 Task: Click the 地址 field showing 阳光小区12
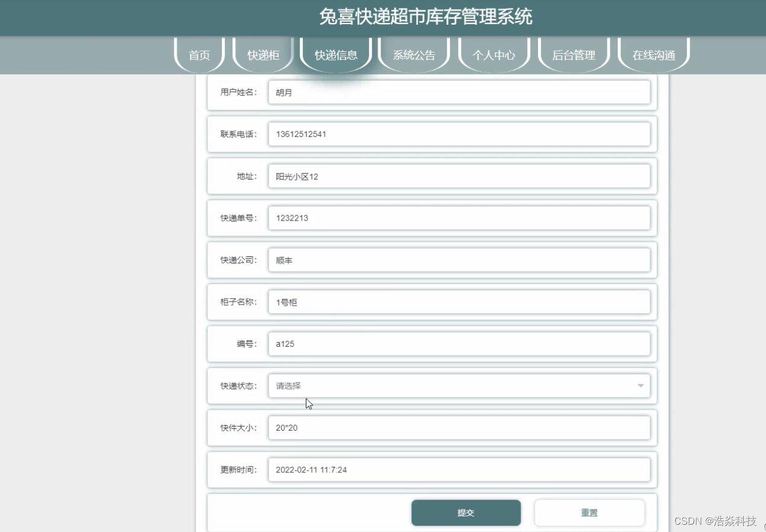[460, 176]
